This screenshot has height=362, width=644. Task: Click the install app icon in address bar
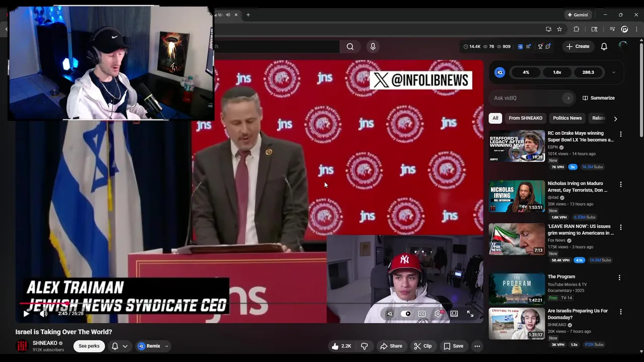click(548, 29)
